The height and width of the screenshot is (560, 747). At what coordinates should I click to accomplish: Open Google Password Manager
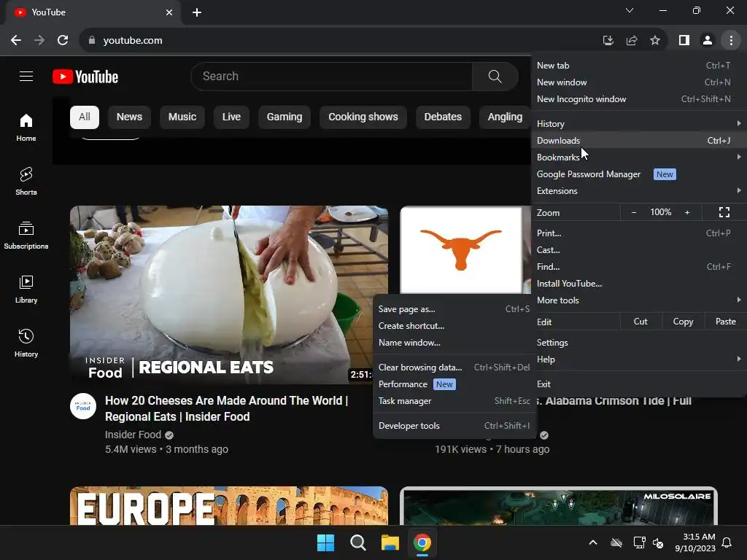pos(638,174)
